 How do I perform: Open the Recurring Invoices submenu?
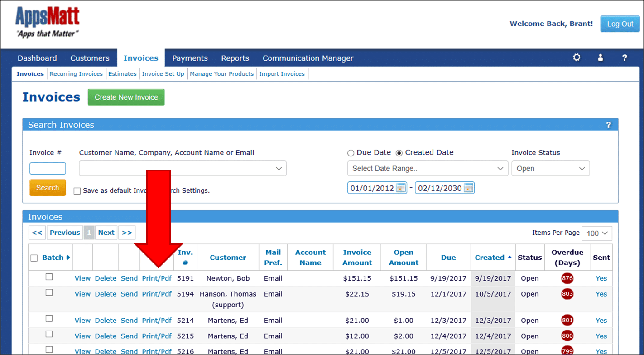tap(76, 74)
